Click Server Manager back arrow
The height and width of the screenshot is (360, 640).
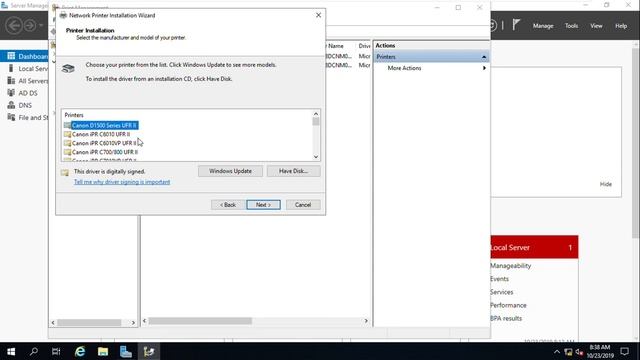[14, 25]
